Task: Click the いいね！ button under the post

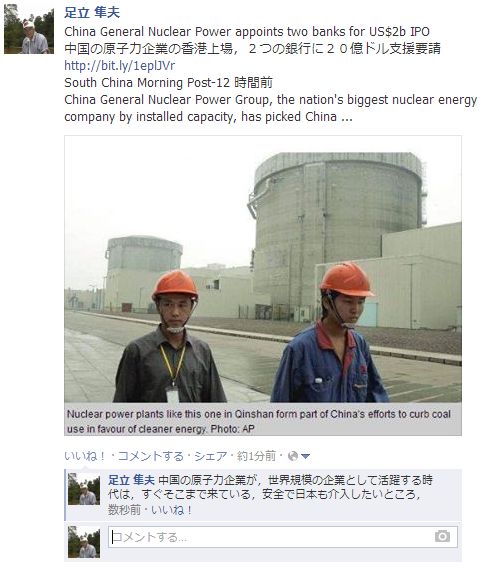Action: 85,456
